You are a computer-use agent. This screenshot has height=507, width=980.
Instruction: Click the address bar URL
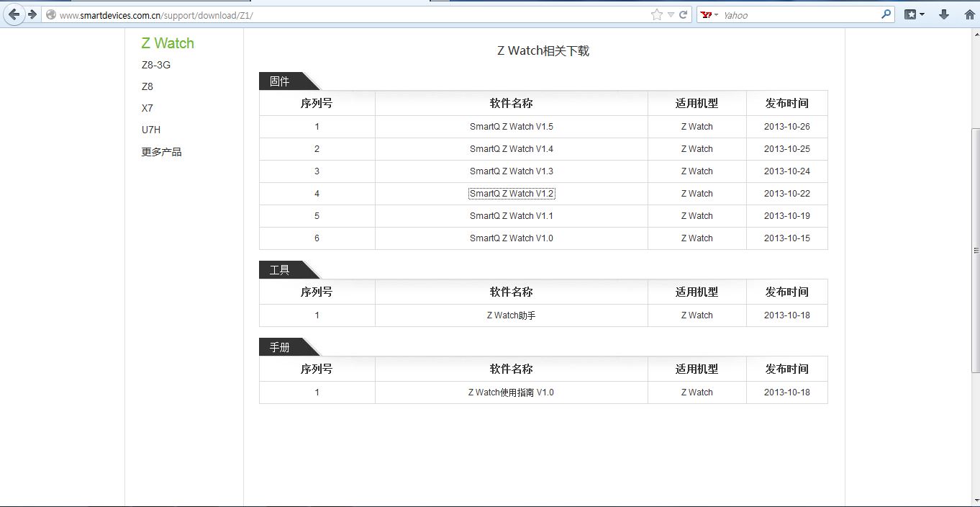(156, 15)
